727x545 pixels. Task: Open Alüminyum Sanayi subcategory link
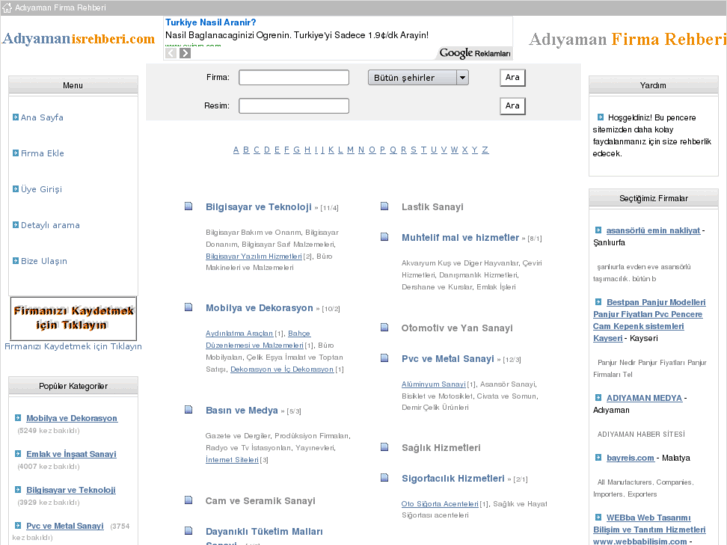click(x=434, y=384)
